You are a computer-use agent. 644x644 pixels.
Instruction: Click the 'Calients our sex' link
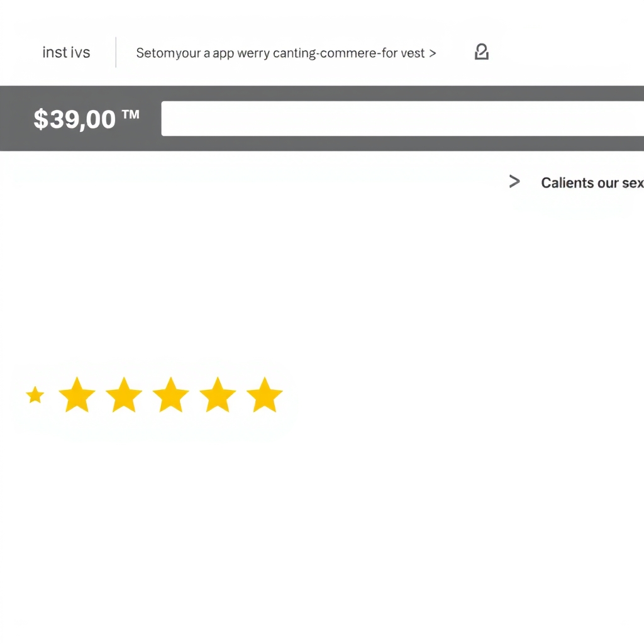592,183
